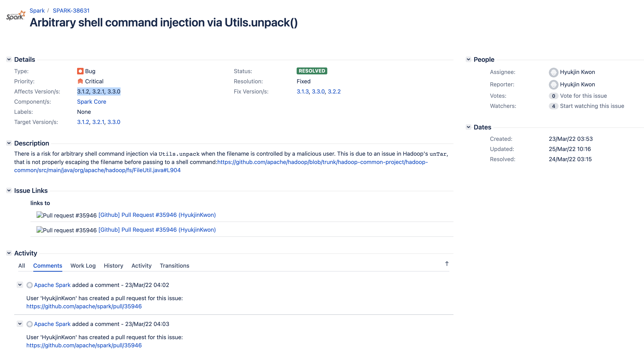This screenshot has width=644, height=352.
Task: Switch to the History tab
Action: [113, 266]
